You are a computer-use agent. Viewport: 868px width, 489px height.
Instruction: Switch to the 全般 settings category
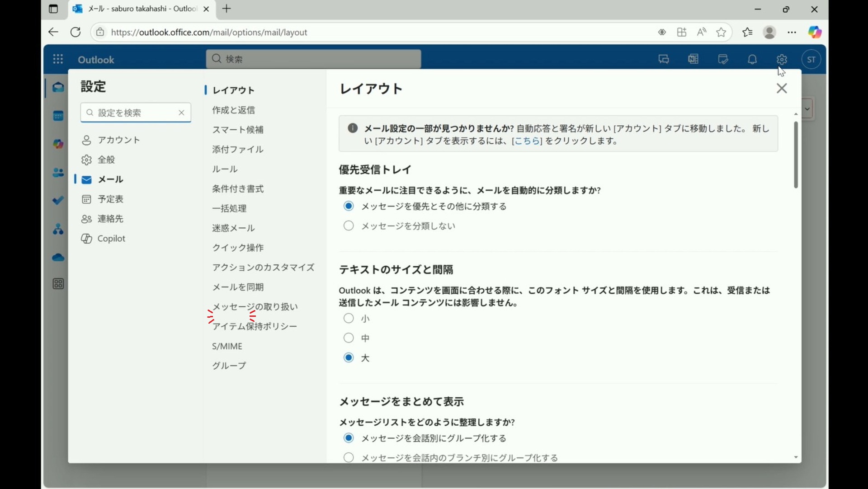(106, 160)
